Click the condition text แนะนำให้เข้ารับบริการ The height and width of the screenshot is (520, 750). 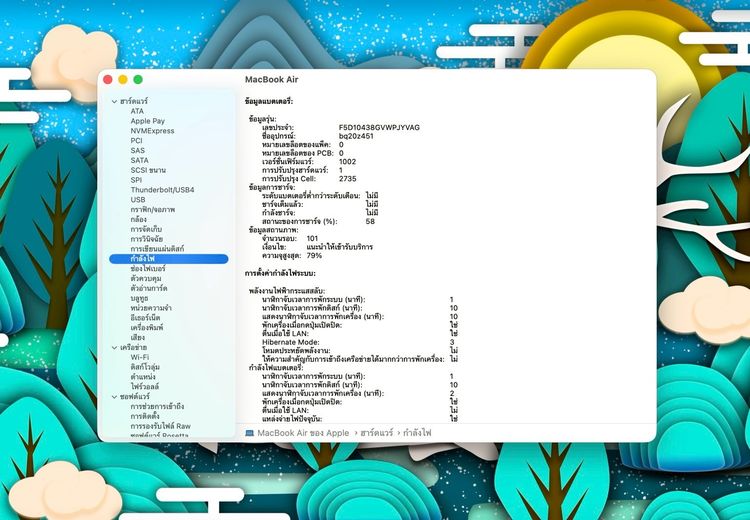click(x=340, y=247)
